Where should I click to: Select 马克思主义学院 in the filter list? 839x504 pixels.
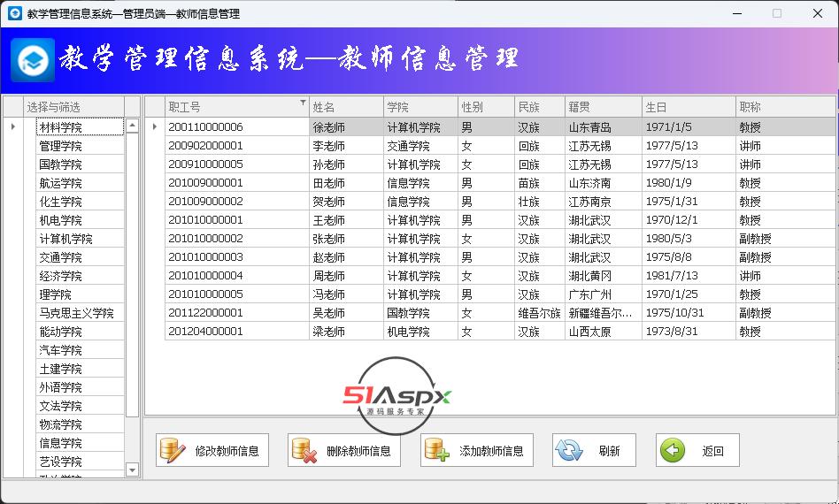(x=78, y=313)
